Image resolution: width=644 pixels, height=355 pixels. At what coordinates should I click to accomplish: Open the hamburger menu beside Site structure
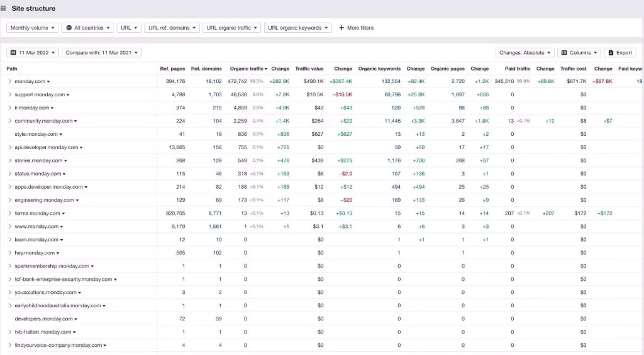click(3, 8)
